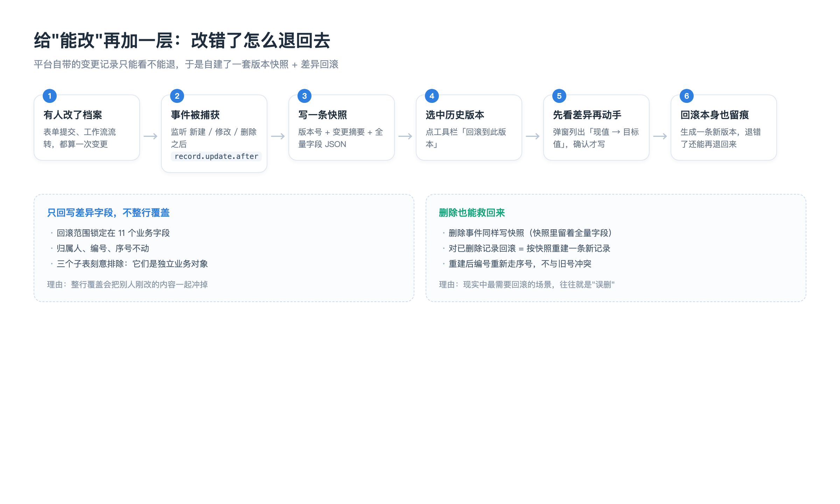Select text 生成一条新版本，退错了还能再退回来
This screenshot has height=504, width=840.
[721, 138]
